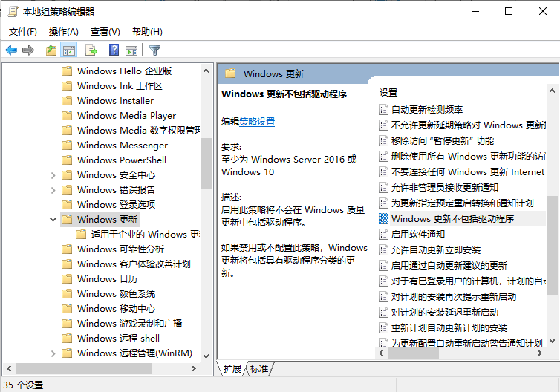The width and height of the screenshot is (560, 392).
Task: Expand the Windows 错误报告 tree node
Action: (x=53, y=190)
